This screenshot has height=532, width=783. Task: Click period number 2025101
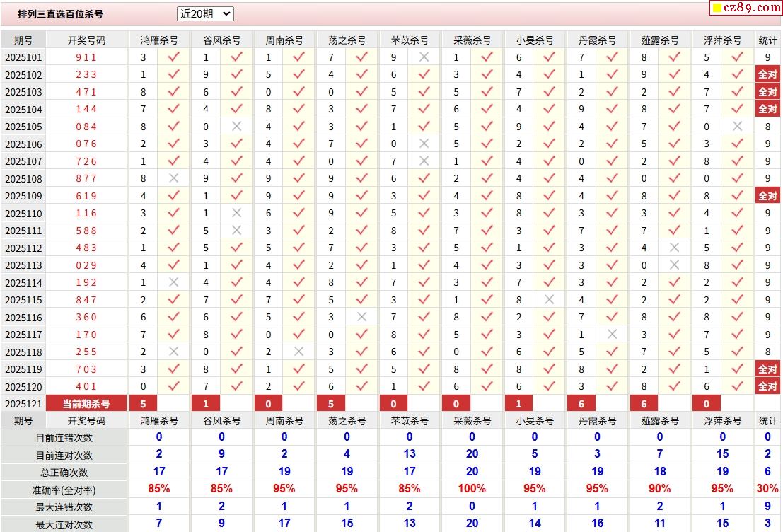tap(23, 57)
